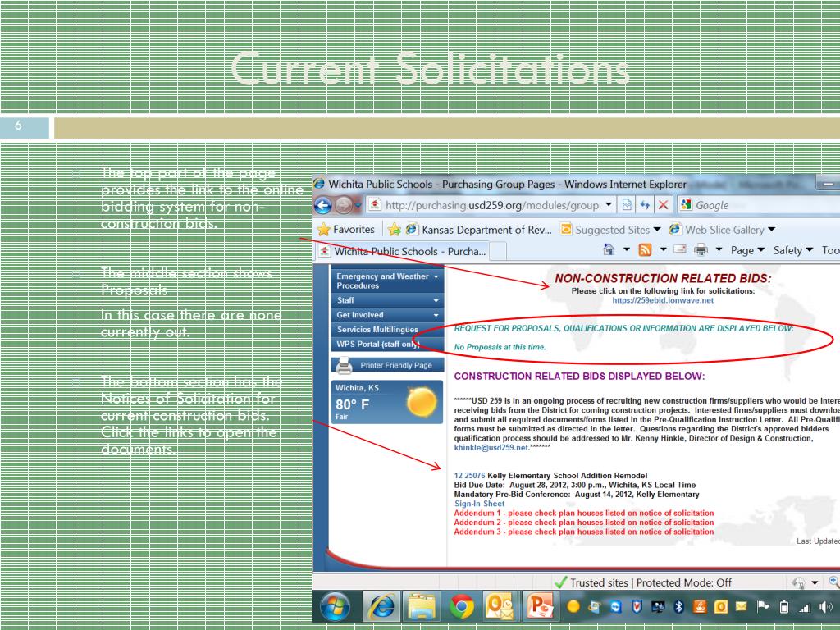Click the IE Forward arrow button

click(x=344, y=205)
